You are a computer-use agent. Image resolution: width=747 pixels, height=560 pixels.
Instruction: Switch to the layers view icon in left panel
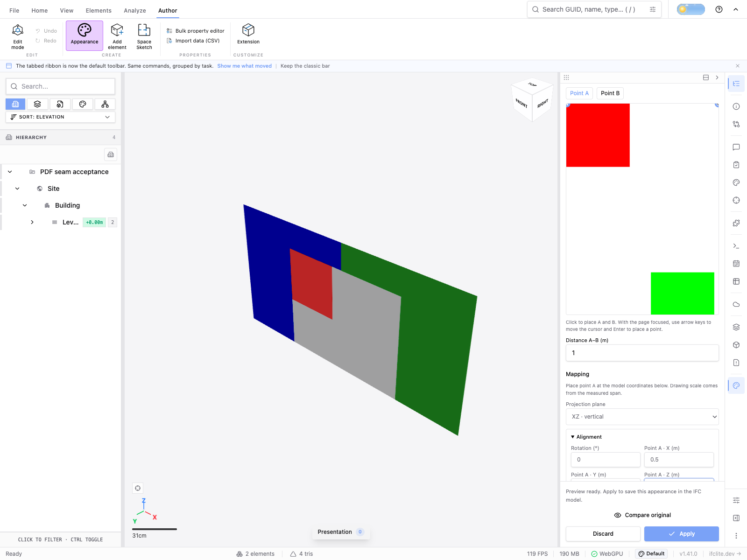(37, 104)
